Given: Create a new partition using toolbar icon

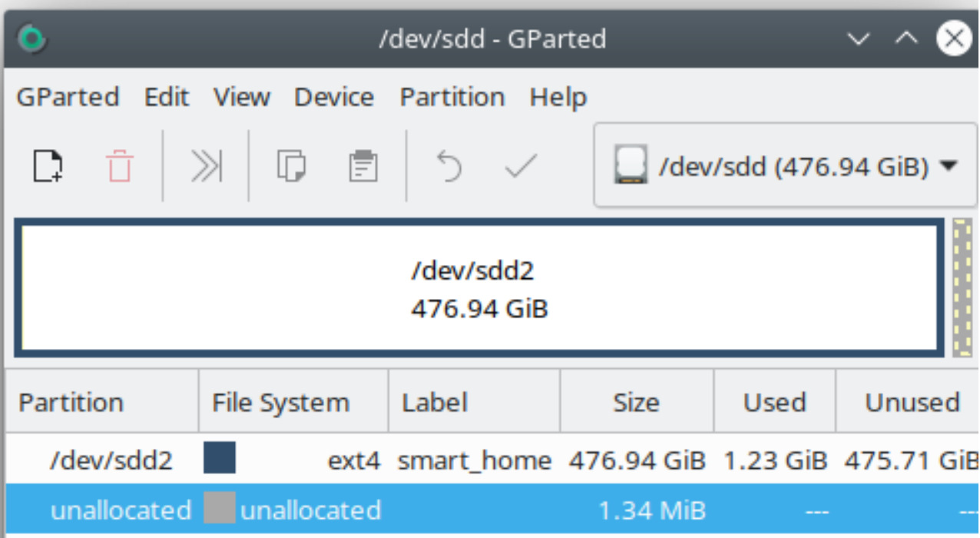Looking at the screenshot, I should coord(46,165).
